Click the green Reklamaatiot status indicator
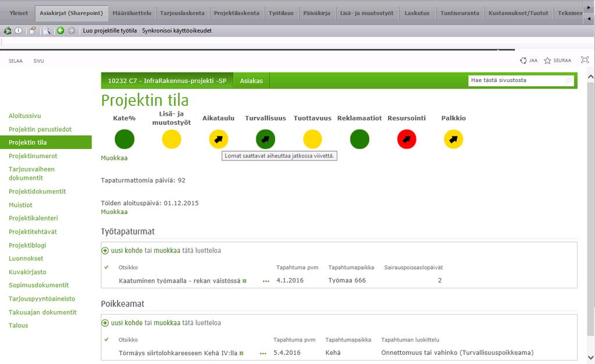The height and width of the screenshot is (364, 595). [359, 140]
